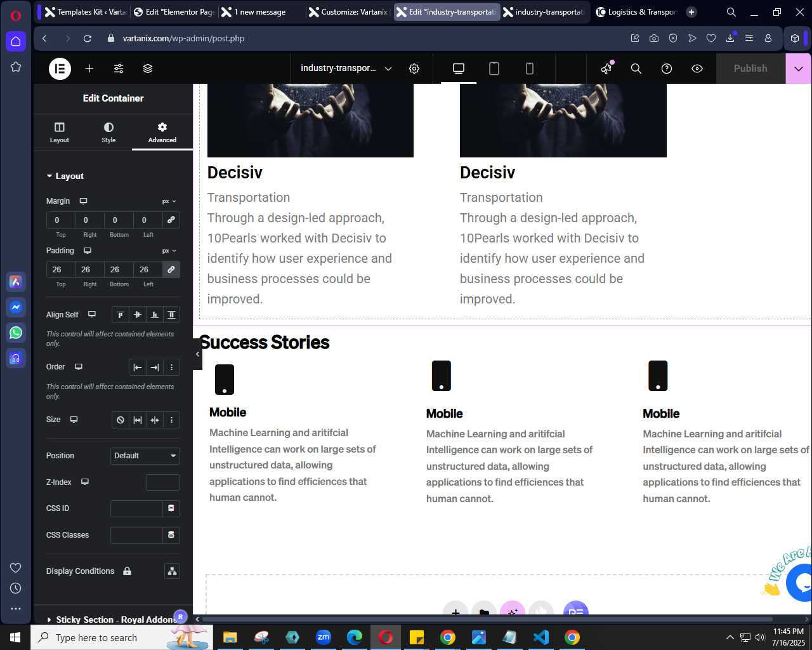Switch to Logistics & Transport browser tab
This screenshot has height=650, width=812.
pyautogui.click(x=637, y=12)
